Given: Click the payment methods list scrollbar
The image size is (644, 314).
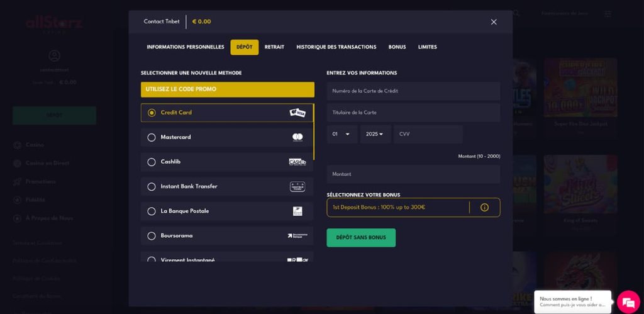Looking at the screenshot, I should click(314, 132).
